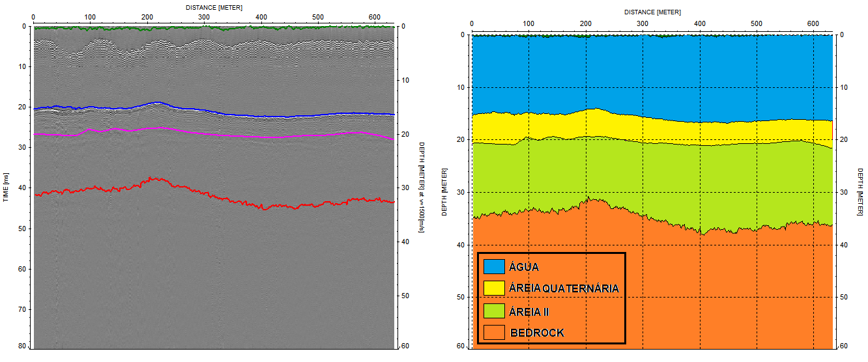The height and width of the screenshot is (362, 868).
Task: Pick the magenta horizon line in radargram
Action: [x=215, y=134]
